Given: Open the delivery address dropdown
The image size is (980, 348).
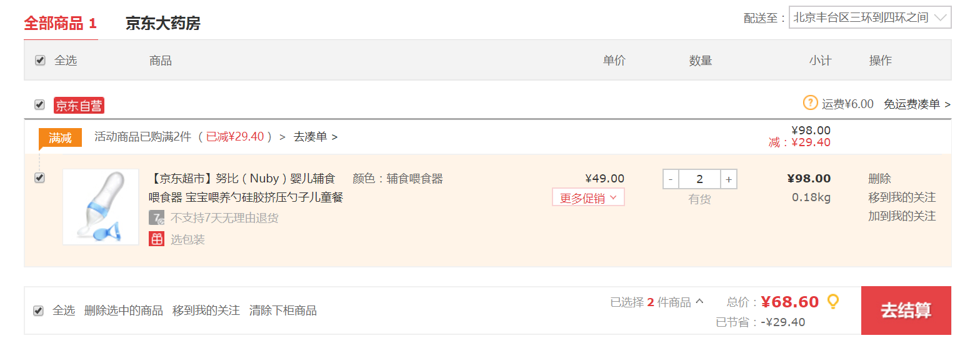Looking at the screenshot, I should 870,17.
